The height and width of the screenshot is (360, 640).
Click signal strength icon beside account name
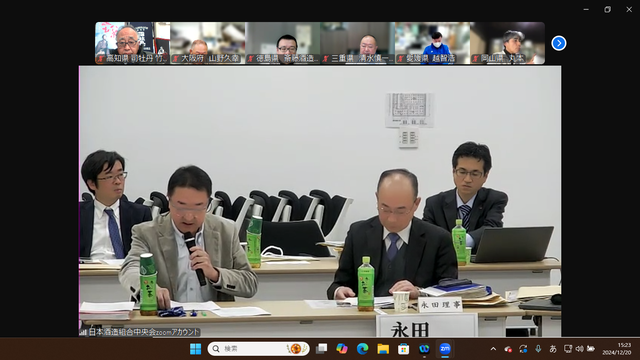click(83, 332)
